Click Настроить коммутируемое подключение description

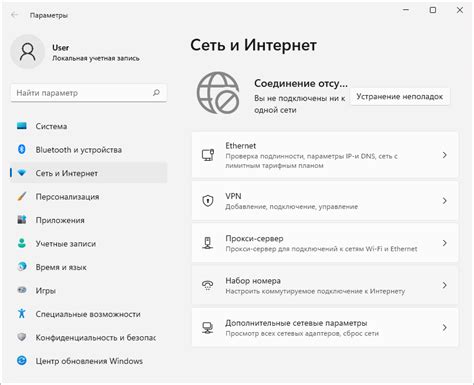pos(315,291)
